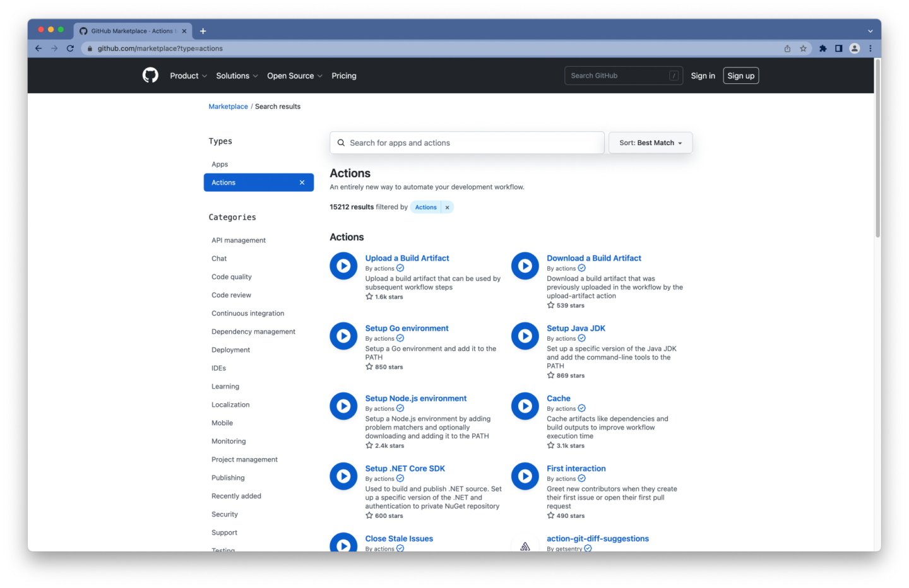Go to the Marketplace breadcrumb link
909x588 pixels.
228,107
